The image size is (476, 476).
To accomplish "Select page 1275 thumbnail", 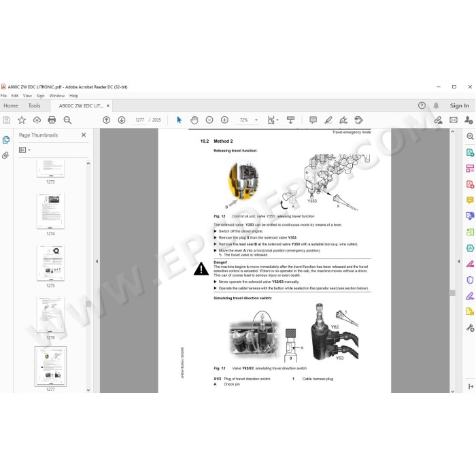I will tap(50, 263).
